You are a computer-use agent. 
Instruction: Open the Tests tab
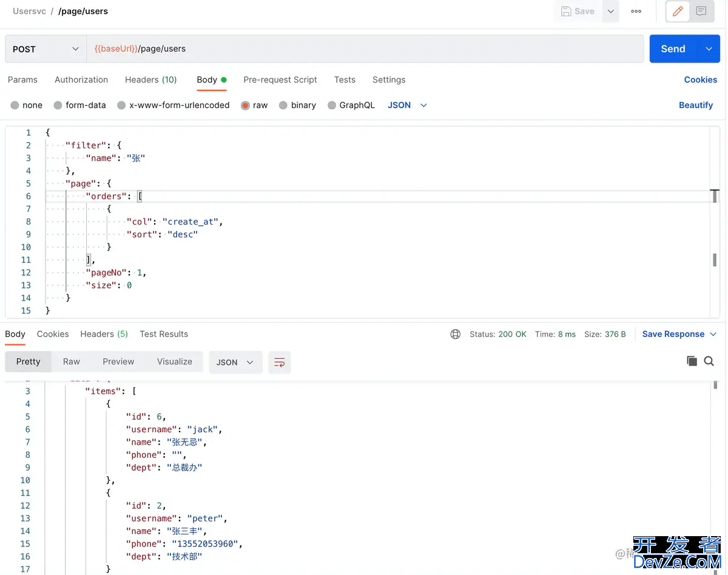click(345, 80)
